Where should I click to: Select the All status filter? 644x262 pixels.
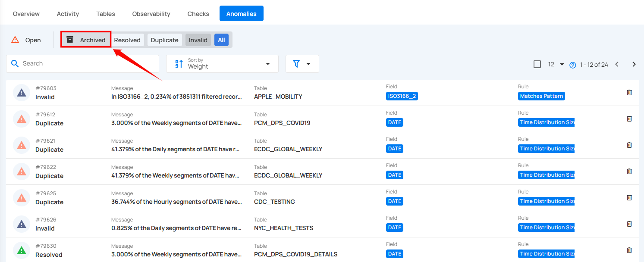click(x=221, y=40)
